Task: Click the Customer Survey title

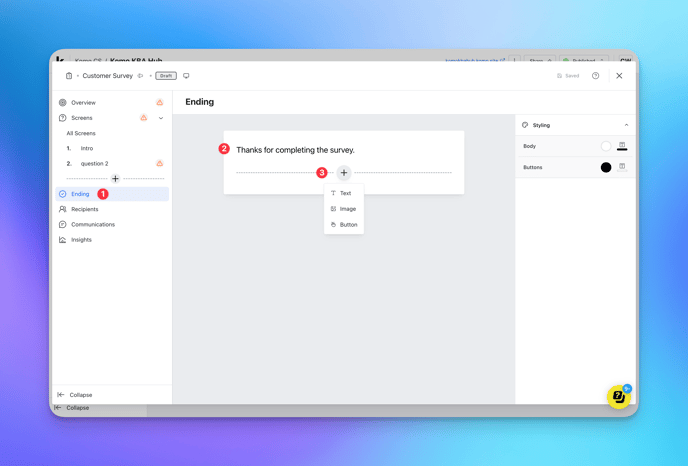Action: pyautogui.click(x=108, y=76)
